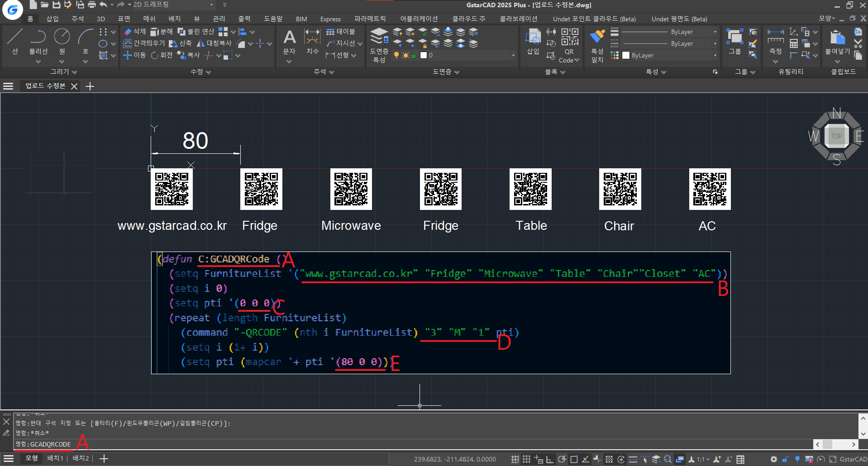Click the white ByLayer color swatch in Properties
This screenshot has width=868, height=466.
626,55
